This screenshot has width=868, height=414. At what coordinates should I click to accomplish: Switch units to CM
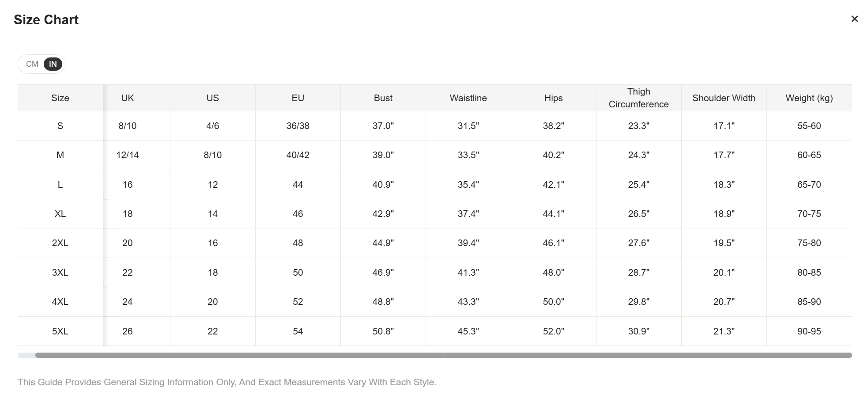coord(32,64)
